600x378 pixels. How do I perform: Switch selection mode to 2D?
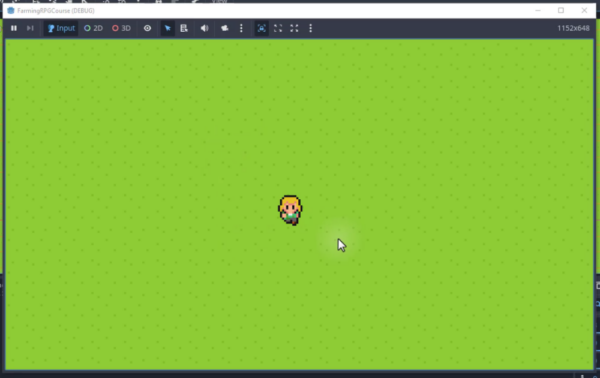pos(93,28)
